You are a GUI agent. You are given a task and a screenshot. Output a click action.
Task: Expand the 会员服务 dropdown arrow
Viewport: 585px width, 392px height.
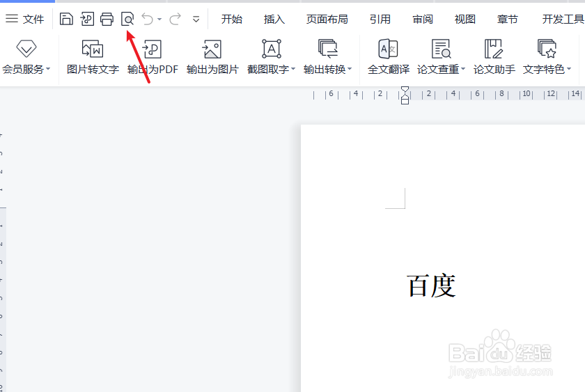tap(48, 69)
